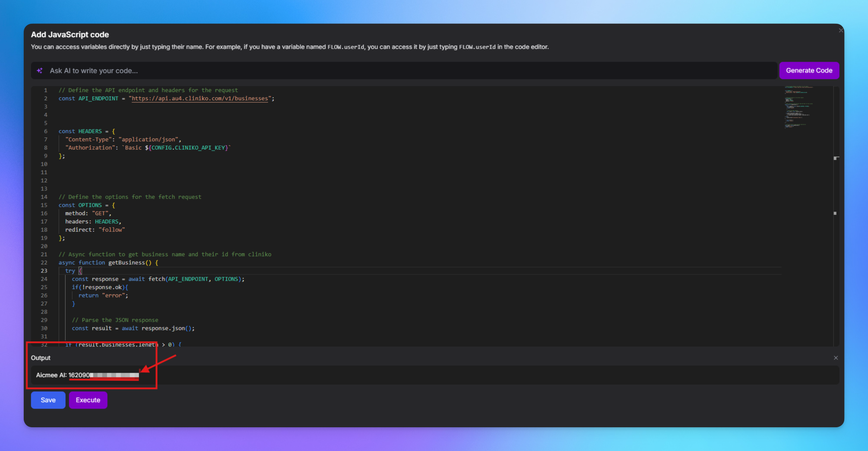Click the 'Content-Type' header line
Viewport: 868px width, 451px height.
click(x=123, y=140)
